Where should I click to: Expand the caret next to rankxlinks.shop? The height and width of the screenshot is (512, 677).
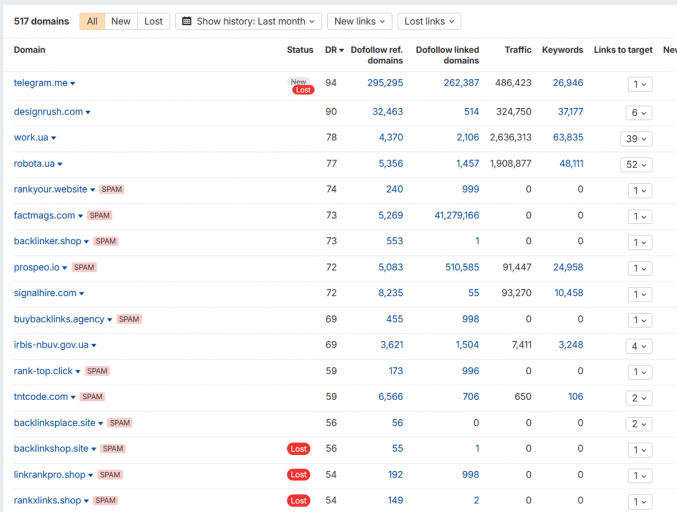(86, 501)
